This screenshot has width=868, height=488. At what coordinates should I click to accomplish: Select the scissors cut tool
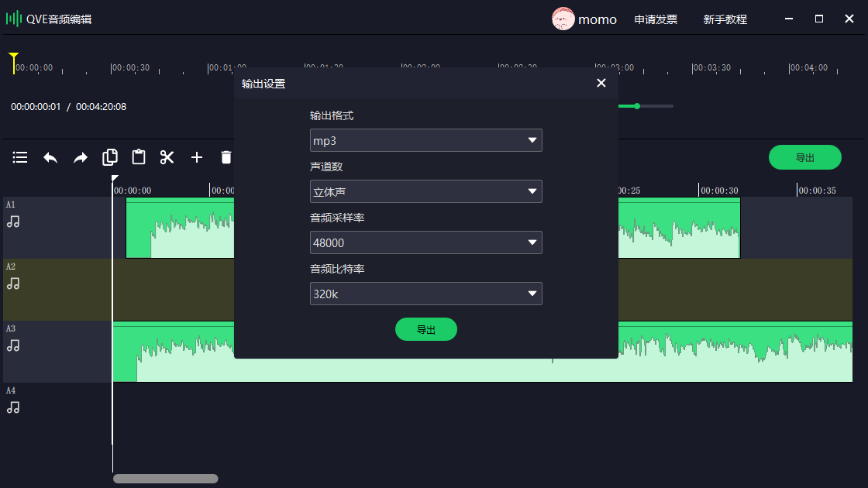pos(167,157)
